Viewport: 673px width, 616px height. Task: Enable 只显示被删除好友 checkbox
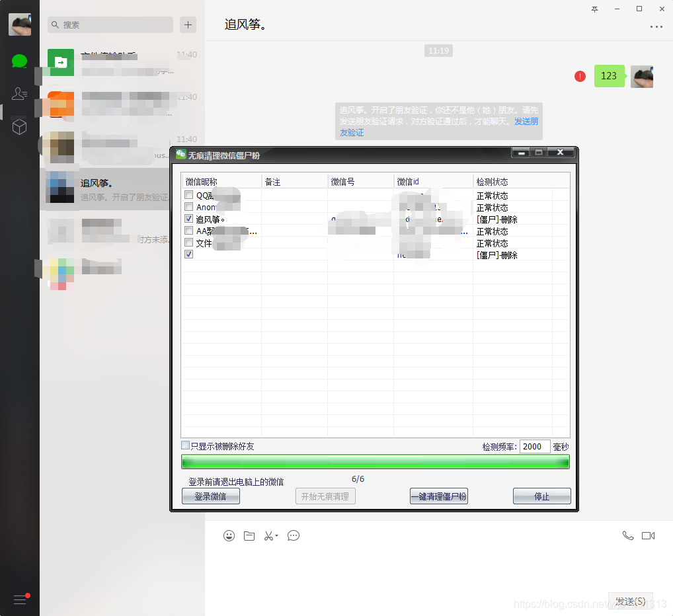[x=185, y=445]
